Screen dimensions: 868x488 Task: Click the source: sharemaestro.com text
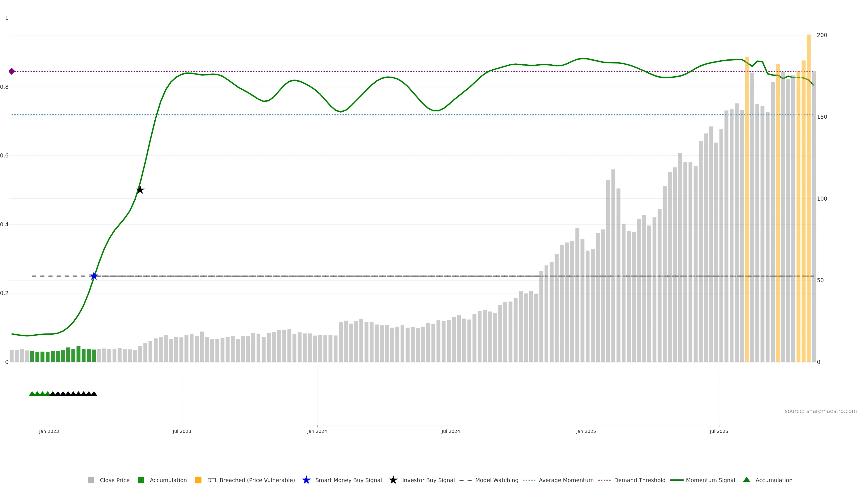pyautogui.click(x=821, y=411)
